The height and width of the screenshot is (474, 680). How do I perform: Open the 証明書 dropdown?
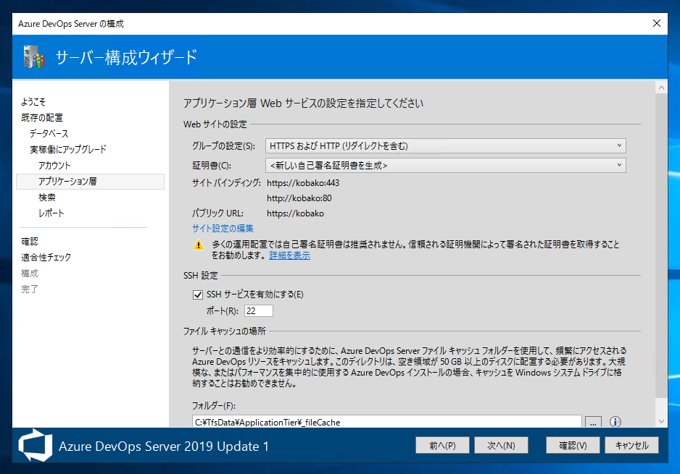click(445, 165)
